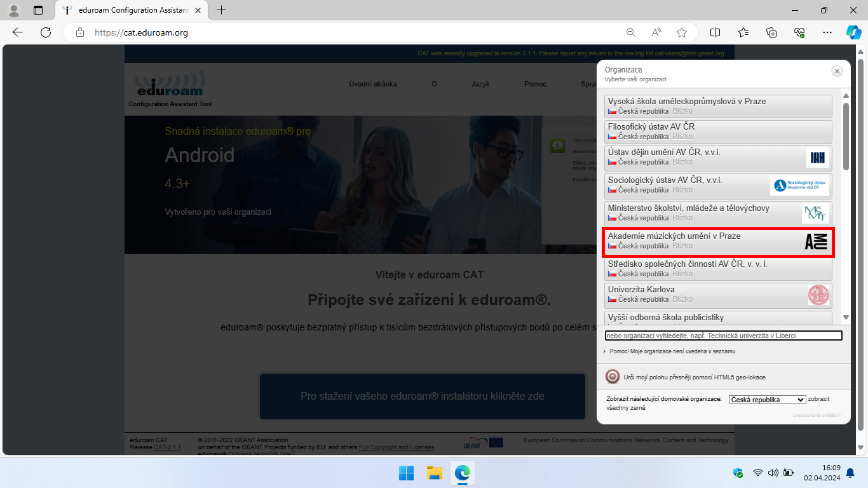Select Vysoká škola uměleckoprůmyslová v Praze
Image resolution: width=868 pixels, height=488 pixels.
718,106
